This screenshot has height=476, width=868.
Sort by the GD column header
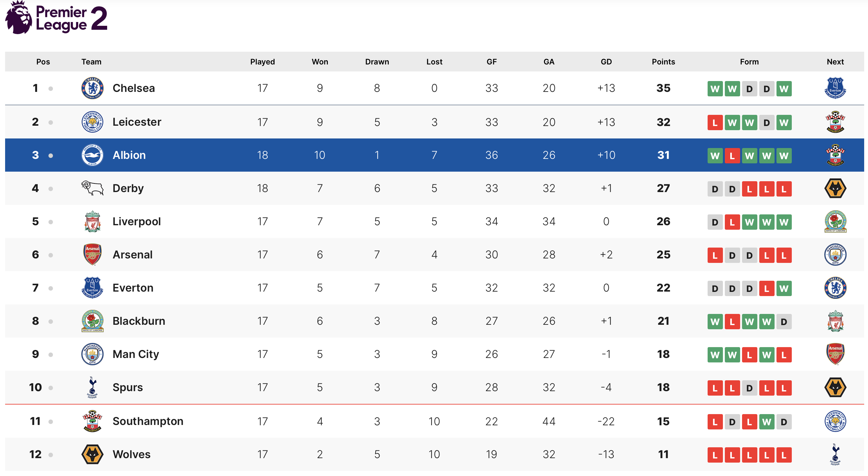[606, 62]
